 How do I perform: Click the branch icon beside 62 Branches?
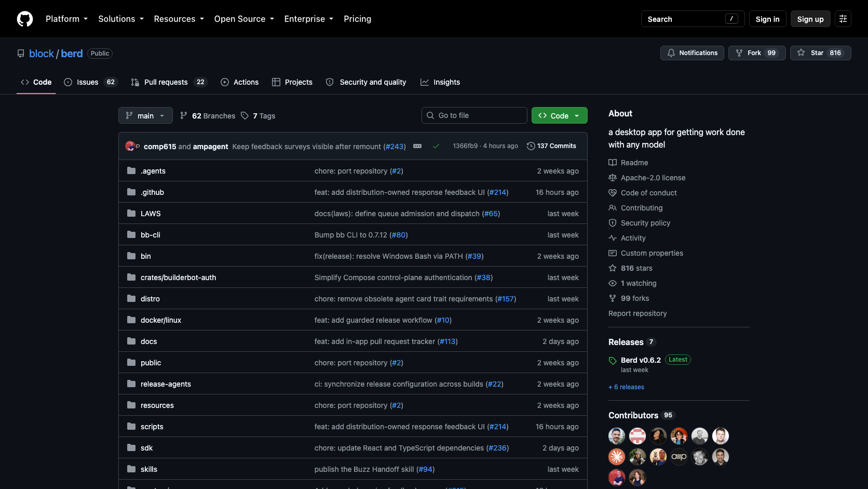184,116
